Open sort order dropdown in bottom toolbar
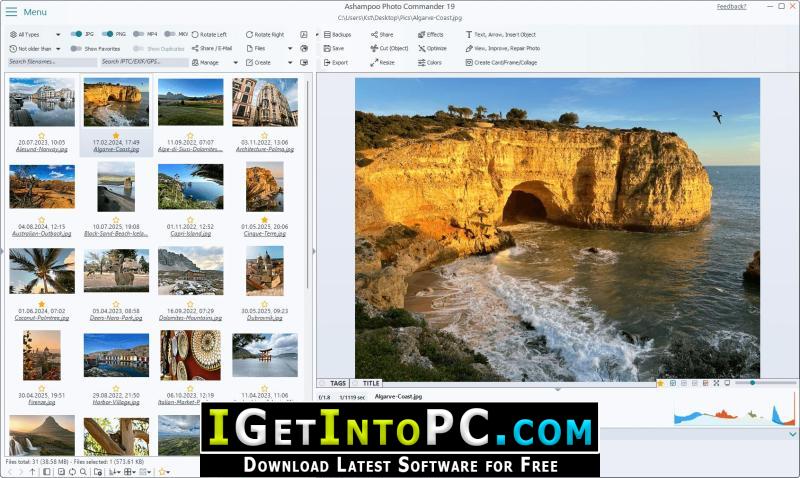This screenshot has width=800, height=478. tap(113, 472)
